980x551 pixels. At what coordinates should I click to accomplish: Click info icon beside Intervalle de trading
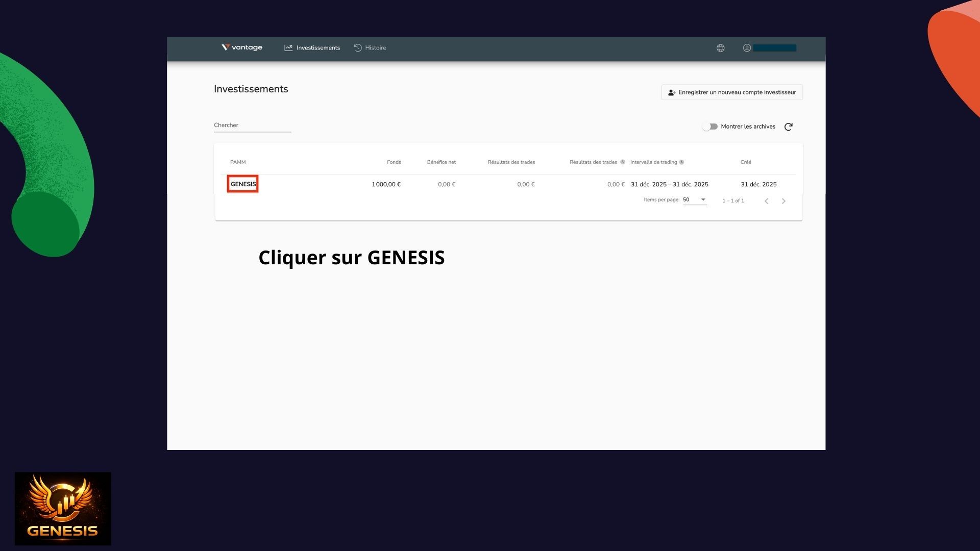[x=681, y=162]
